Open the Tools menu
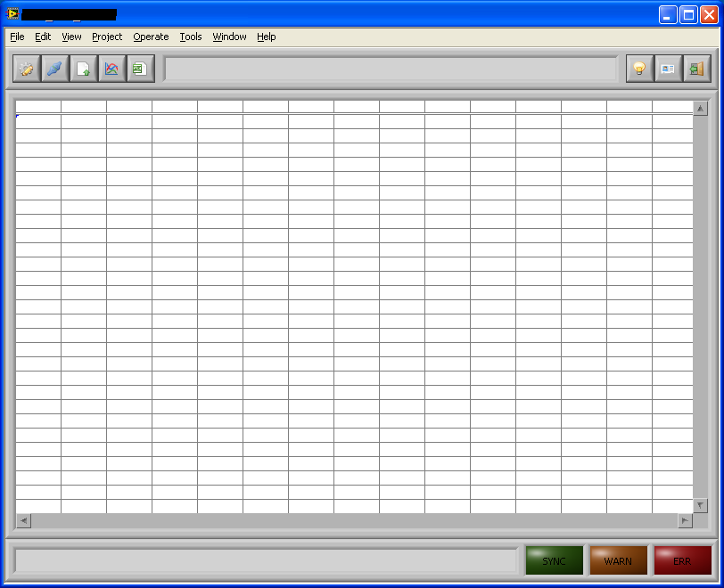724x588 pixels. coord(191,37)
